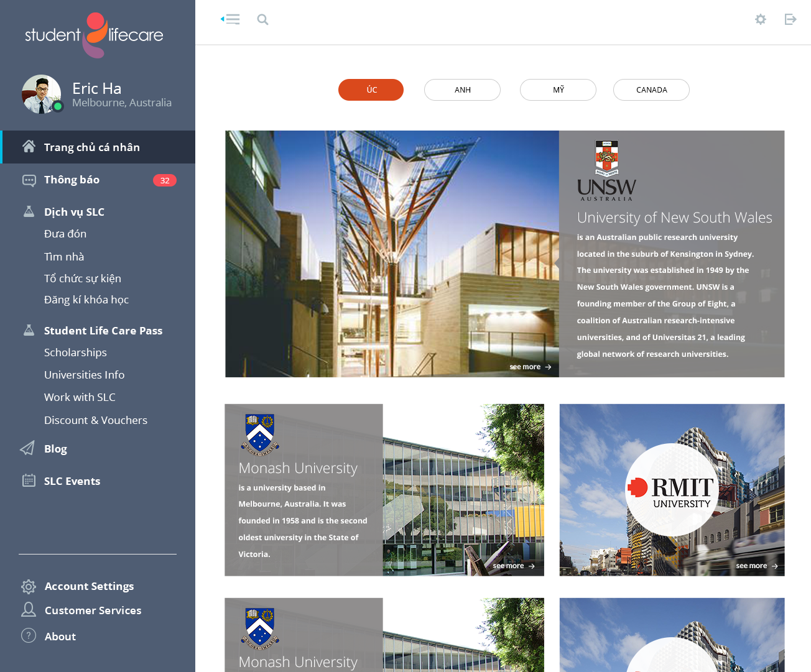Click the calendar icon for SLC Events

[29, 480]
